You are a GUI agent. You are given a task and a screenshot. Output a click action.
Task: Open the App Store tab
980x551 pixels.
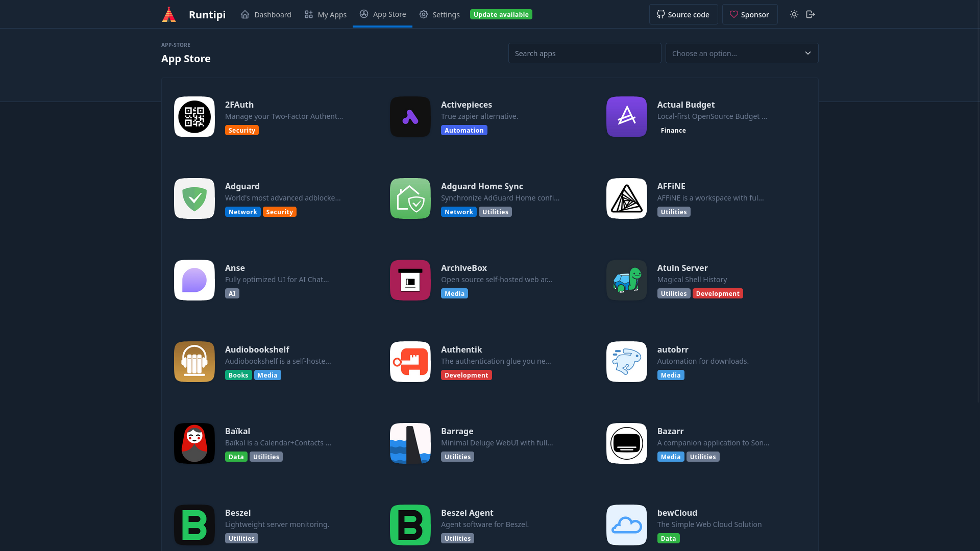tap(382, 14)
